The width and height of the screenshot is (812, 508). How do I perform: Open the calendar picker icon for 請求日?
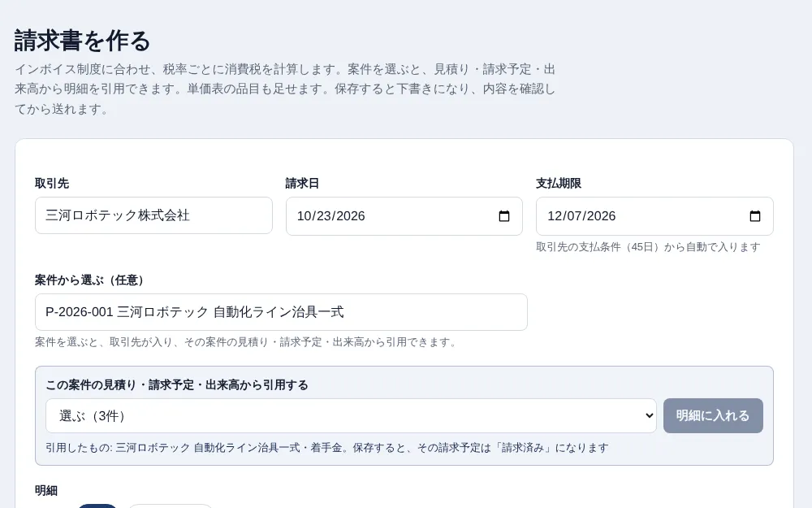tap(504, 216)
